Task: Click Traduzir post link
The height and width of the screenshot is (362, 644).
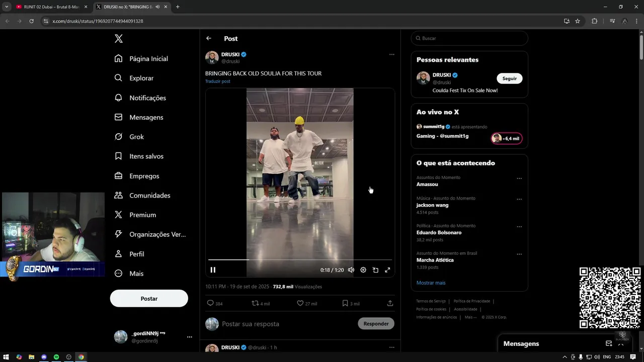Action: point(218,81)
